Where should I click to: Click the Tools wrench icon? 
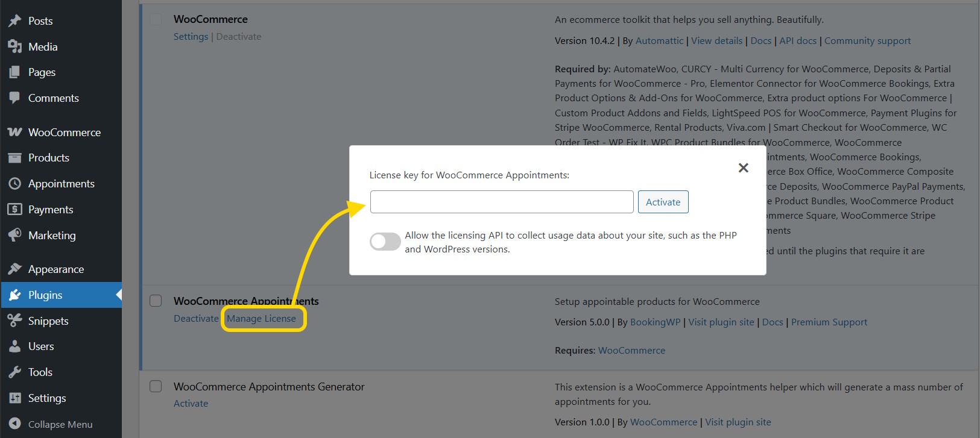click(15, 372)
